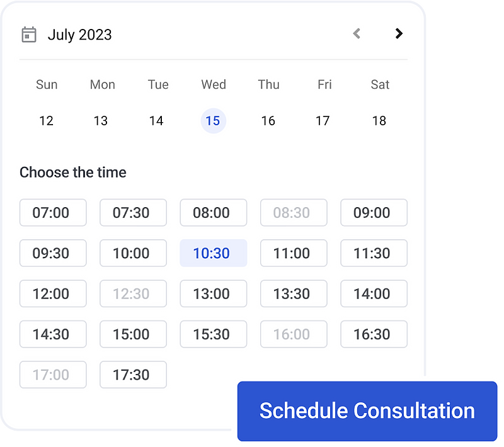Advance to next month with right chevron
Viewport: 504px width, 447px height.
[x=398, y=33]
